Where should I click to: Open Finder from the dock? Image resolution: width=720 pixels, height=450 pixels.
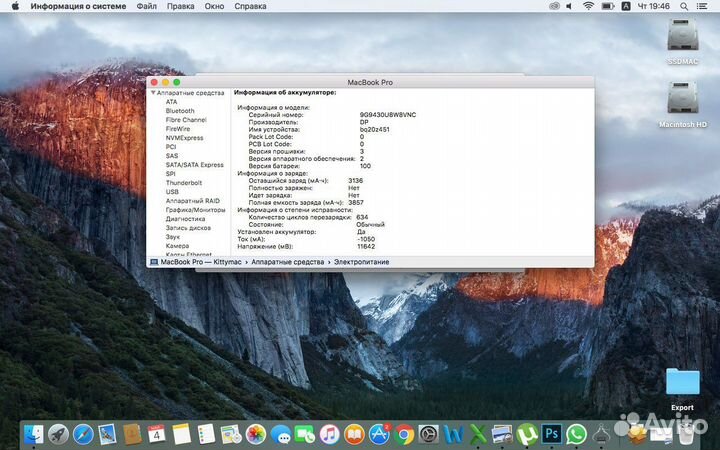[34, 434]
